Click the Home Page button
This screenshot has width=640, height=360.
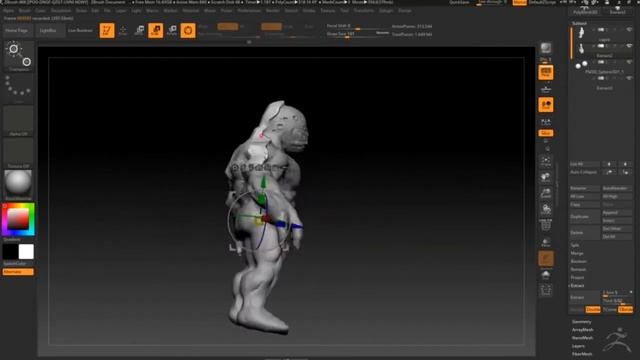[16, 31]
